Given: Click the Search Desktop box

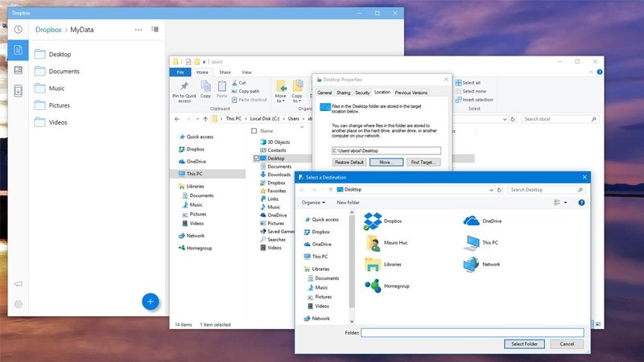Looking at the screenshot, I should [547, 190].
